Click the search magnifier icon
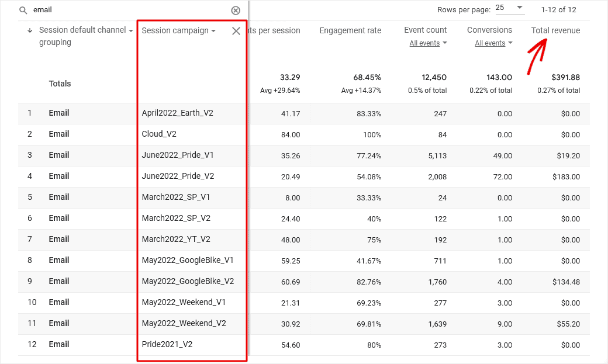608x364 pixels. pos(23,10)
